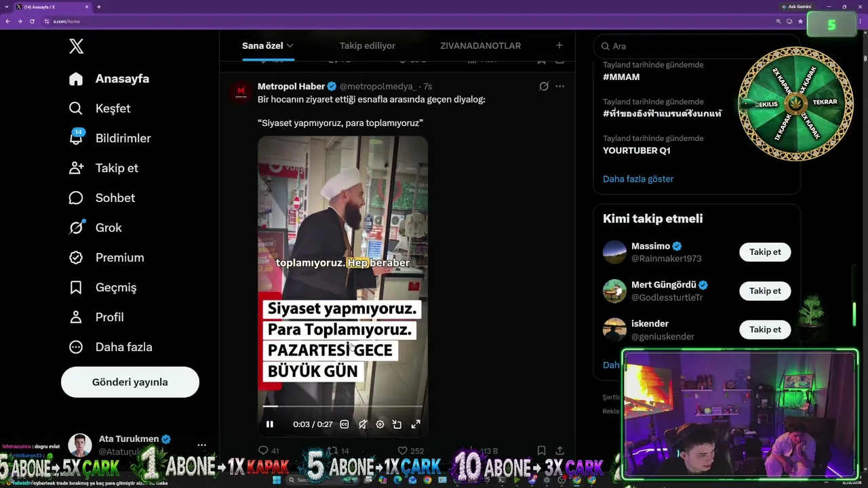
Task: Open Daha fazla menu in sidebar
Action: [x=111, y=347]
